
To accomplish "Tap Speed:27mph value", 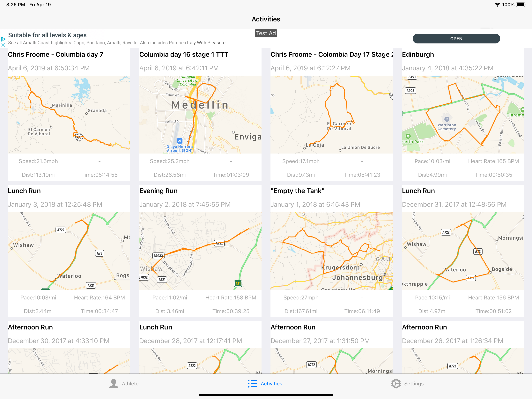I will [301, 298].
